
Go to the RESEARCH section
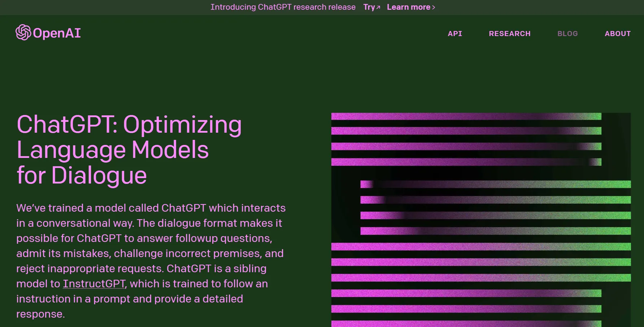[x=509, y=34]
